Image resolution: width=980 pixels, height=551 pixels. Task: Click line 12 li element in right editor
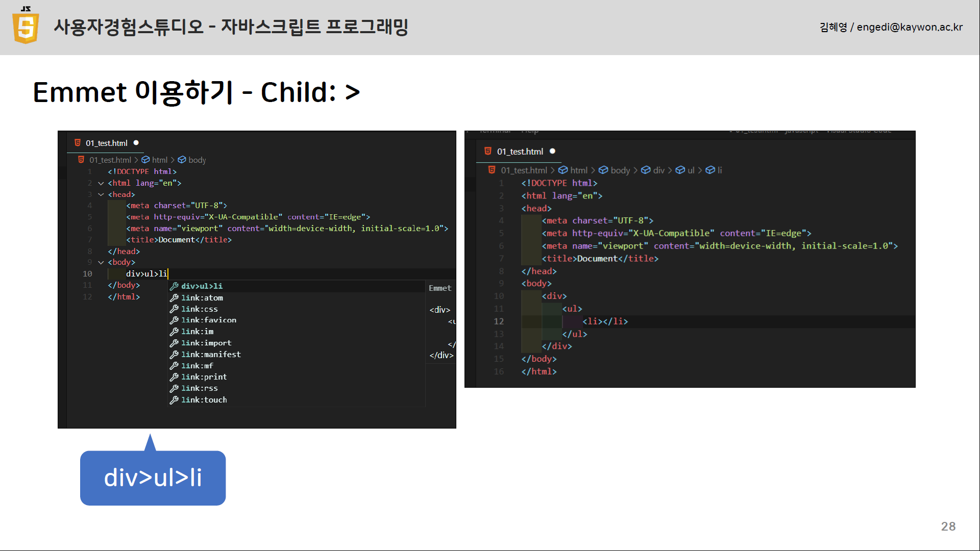coord(605,321)
